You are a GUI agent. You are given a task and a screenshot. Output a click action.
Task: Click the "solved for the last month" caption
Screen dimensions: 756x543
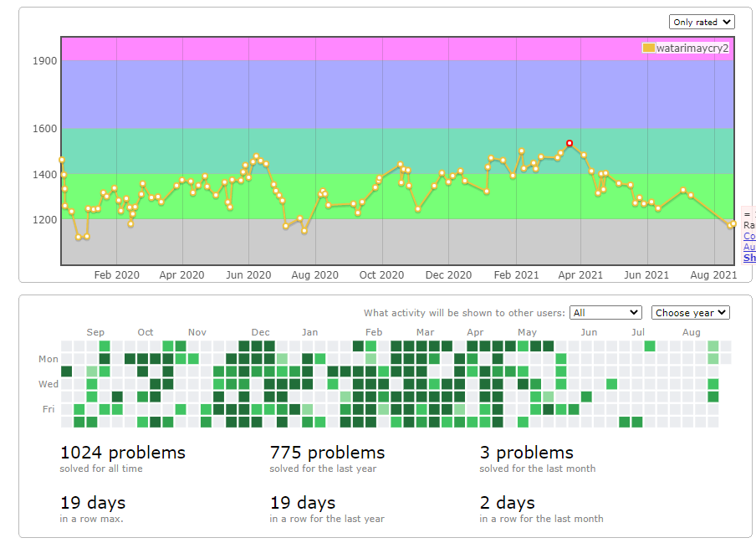click(x=538, y=469)
